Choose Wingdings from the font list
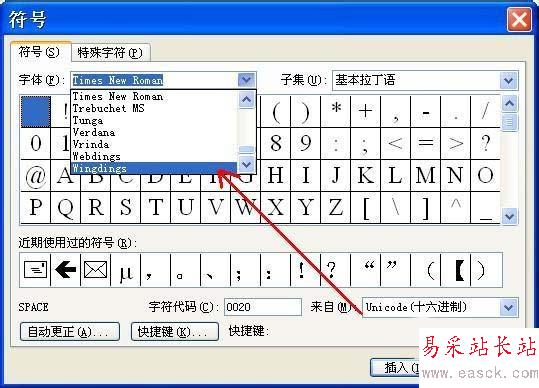 click(154, 168)
